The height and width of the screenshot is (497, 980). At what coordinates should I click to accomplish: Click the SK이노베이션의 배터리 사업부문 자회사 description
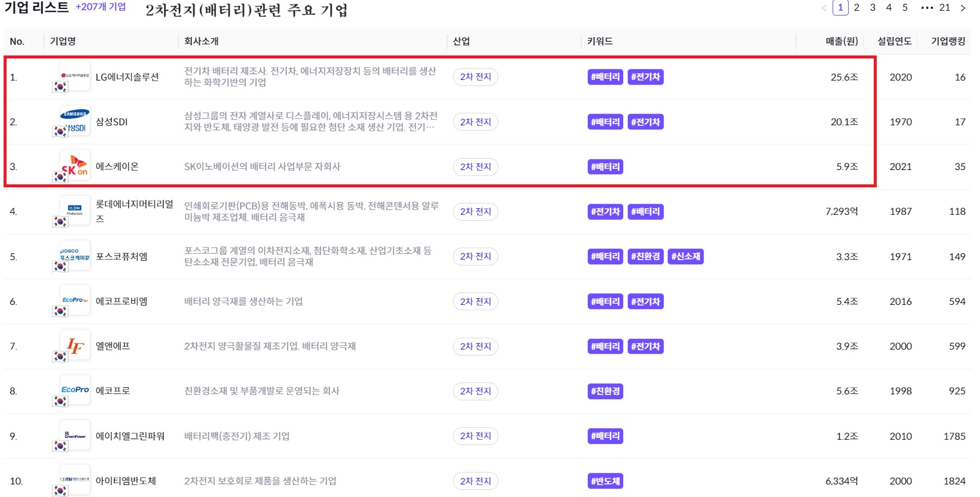[x=262, y=166]
